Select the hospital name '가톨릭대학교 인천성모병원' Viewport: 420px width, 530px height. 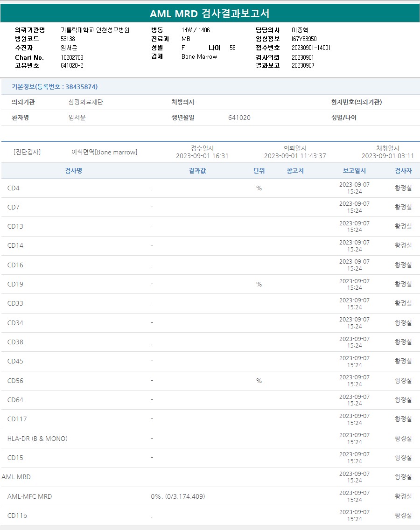coord(95,30)
